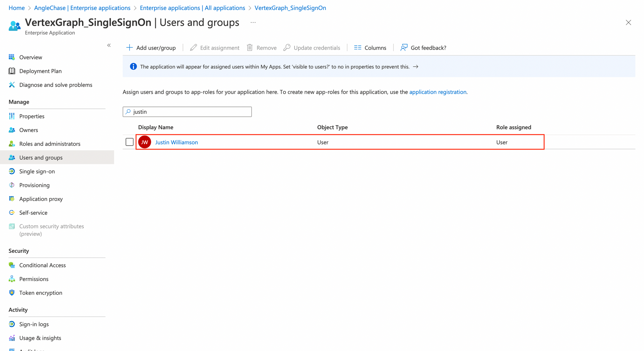Click the Users and groups sidebar icon
644x351 pixels.
(12, 157)
